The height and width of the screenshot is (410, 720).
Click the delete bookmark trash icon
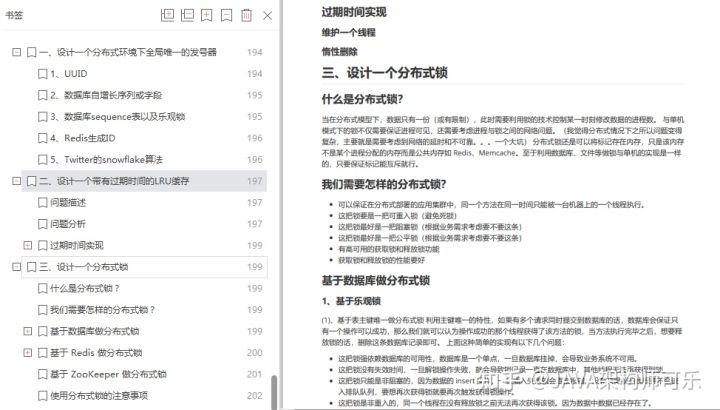coord(247,15)
